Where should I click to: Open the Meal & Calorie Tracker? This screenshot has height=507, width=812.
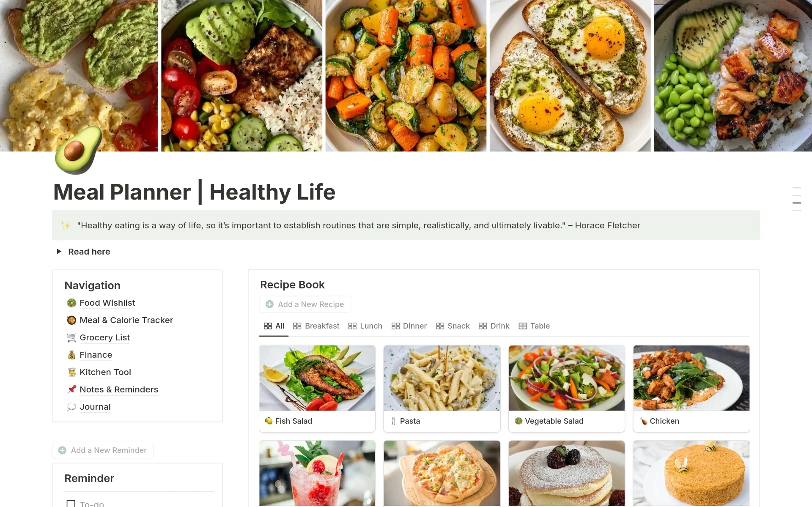(126, 320)
